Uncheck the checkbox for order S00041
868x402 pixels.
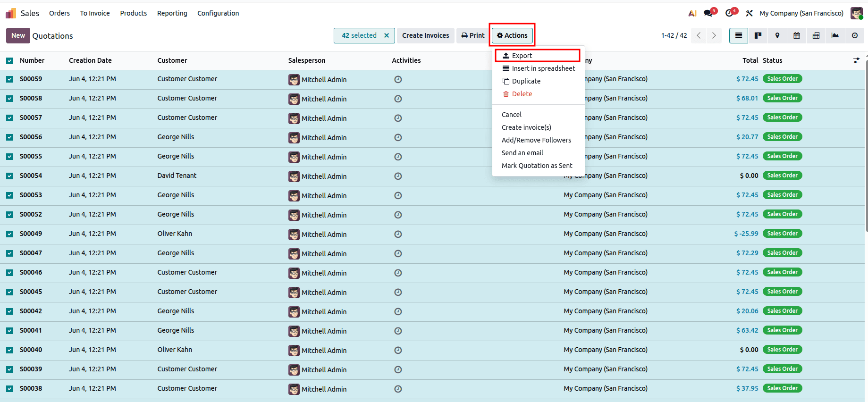click(9, 331)
